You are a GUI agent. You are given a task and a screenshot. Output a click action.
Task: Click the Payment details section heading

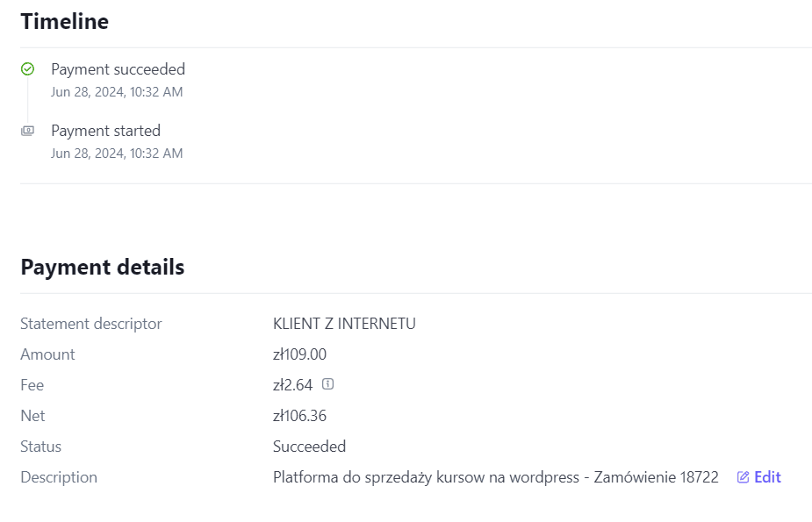[103, 268]
